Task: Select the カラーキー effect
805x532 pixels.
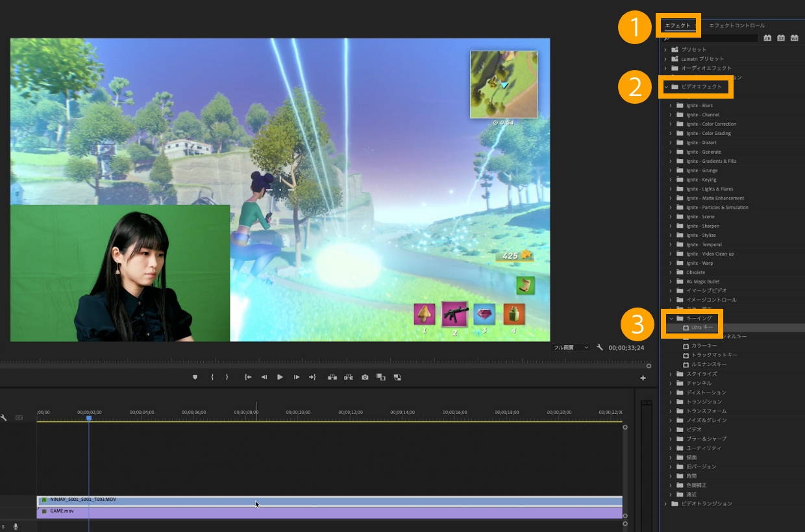Action: (x=704, y=346)
